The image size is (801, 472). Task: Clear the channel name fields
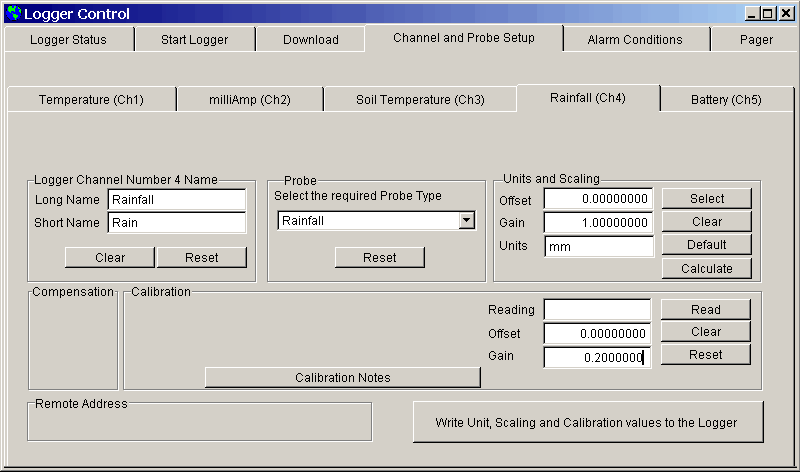[110, 257]
